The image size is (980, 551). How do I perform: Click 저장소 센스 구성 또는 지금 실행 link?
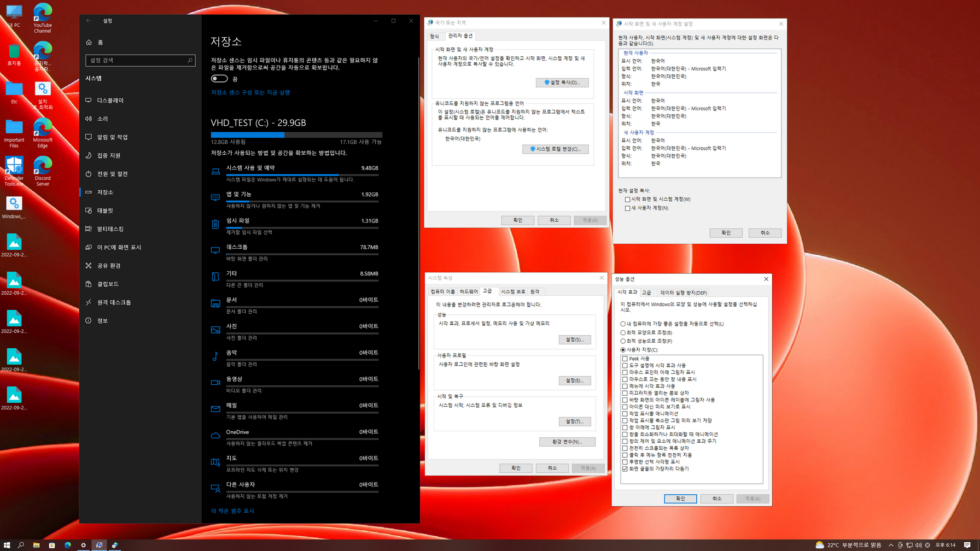click(x=250, y=92)
